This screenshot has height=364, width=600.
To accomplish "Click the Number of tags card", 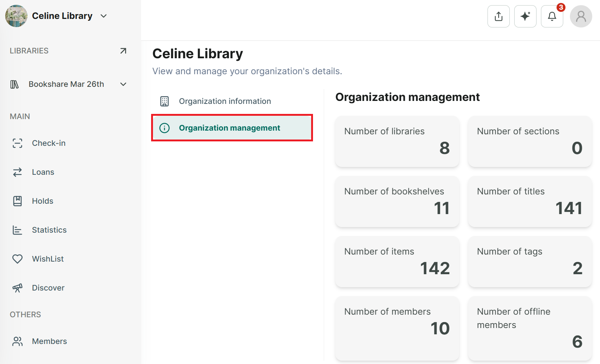I will tap(530, 262).
